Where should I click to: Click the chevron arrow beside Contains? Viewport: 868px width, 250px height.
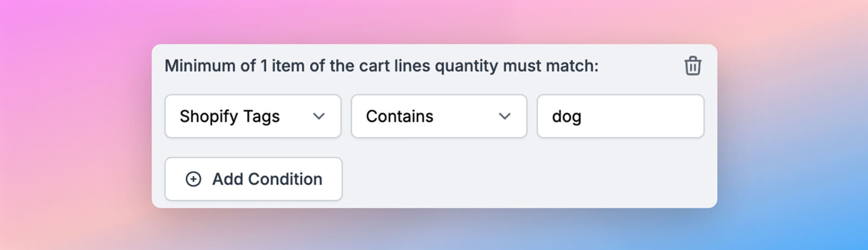(x=505, y=116)
